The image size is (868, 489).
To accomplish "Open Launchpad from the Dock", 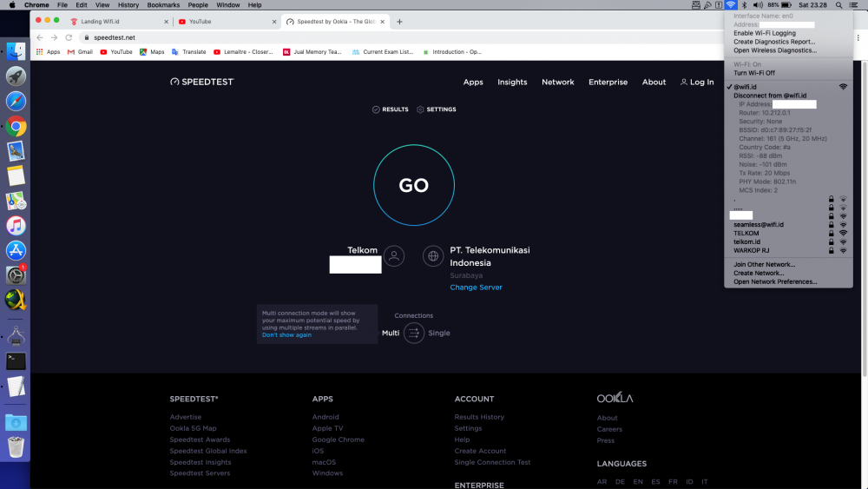I will (16, 76).
